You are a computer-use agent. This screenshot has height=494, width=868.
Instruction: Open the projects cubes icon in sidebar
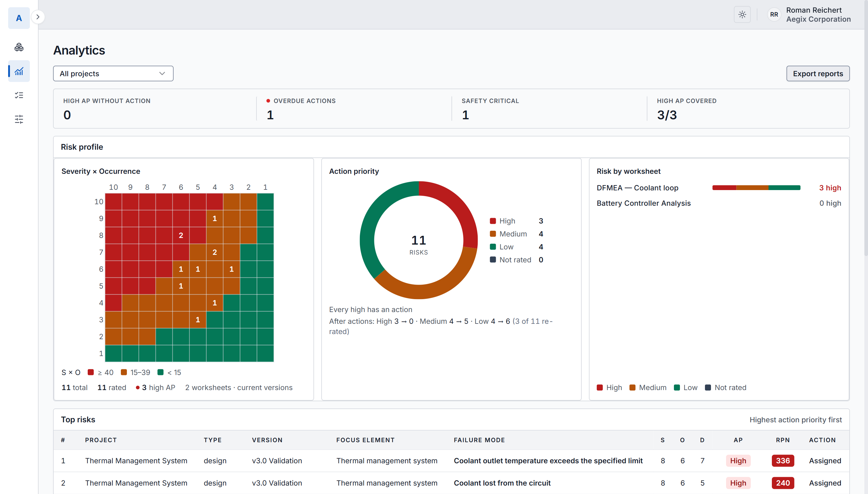pos(19,47)
